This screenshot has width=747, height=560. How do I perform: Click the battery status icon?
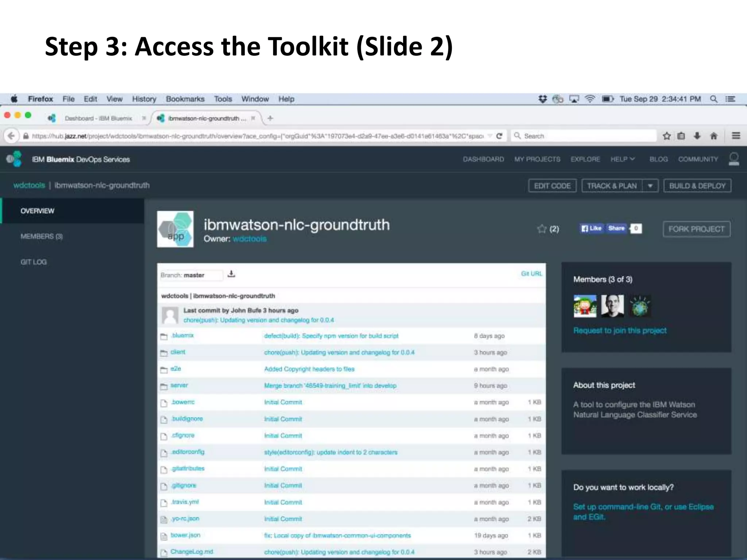coord(608,99)
